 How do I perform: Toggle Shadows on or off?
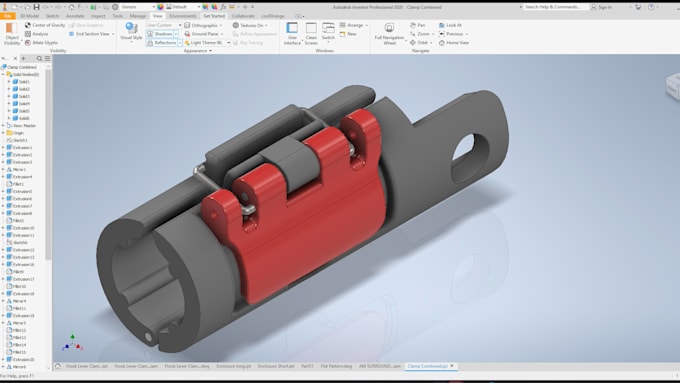[160, 34]
